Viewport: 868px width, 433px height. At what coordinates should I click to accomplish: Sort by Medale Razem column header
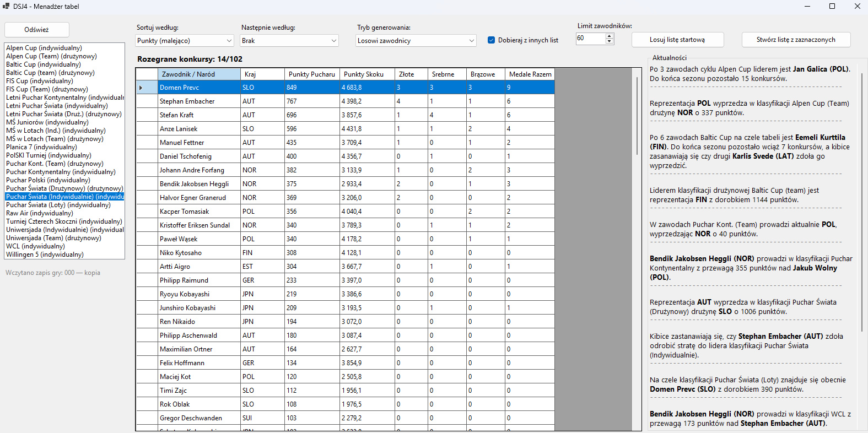click(530, 74)
